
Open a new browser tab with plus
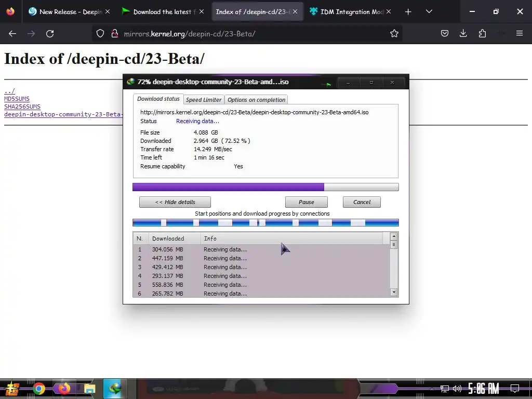pyautogui.click(x=408, y=12)
